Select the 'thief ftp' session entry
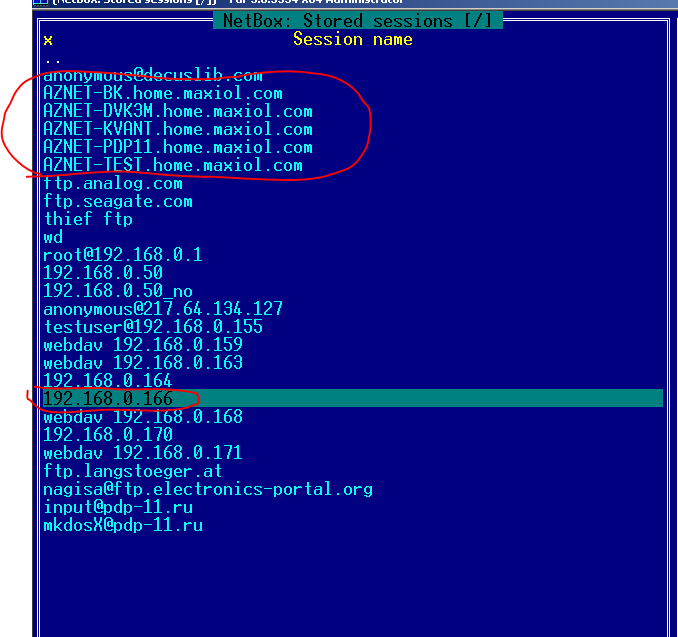 (88, 219)
